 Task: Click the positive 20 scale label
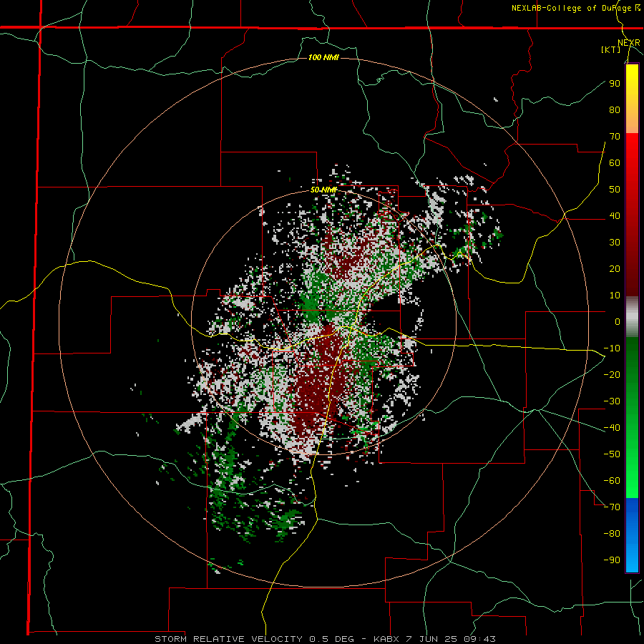click(615, 268)
